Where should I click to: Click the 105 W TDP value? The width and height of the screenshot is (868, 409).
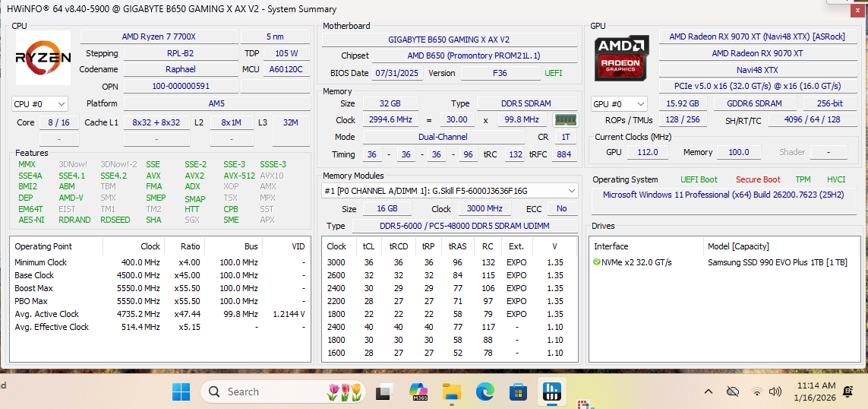point(286,53)
